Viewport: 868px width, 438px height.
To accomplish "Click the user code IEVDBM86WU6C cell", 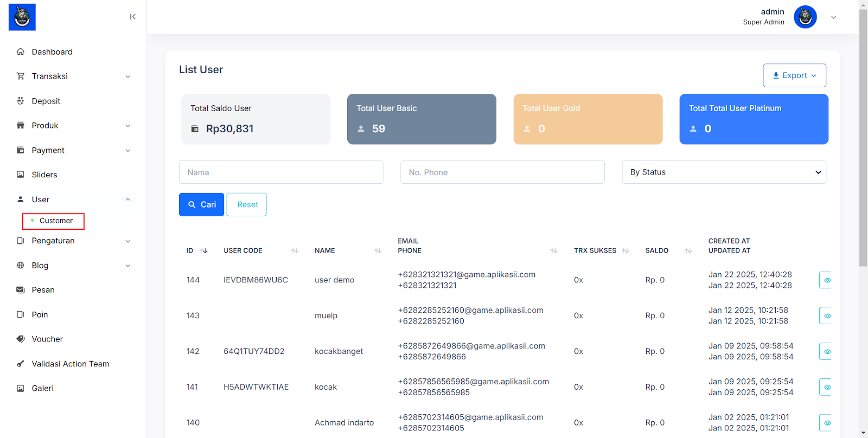I will pyautogui.click(x=256, y=280).
